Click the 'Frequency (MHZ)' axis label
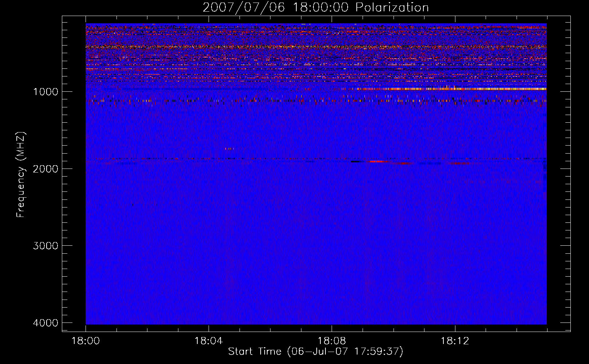The height and width of the screenshot is (364, 589). coord(21,175)
